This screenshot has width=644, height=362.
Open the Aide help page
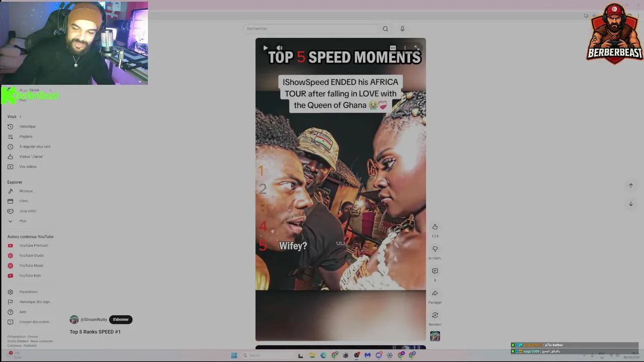pyautogui.click(x=23, y=312)
